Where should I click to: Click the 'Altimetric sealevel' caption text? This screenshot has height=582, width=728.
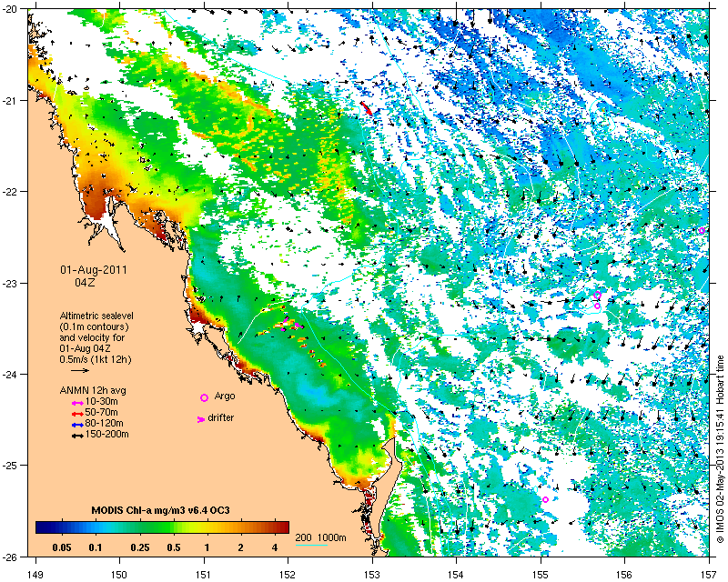click(96, 316)
